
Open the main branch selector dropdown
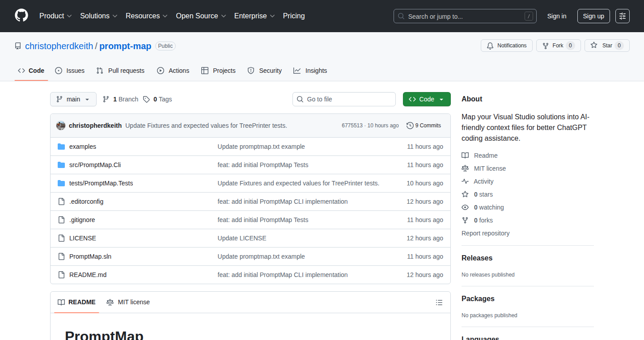pos(73,99)
